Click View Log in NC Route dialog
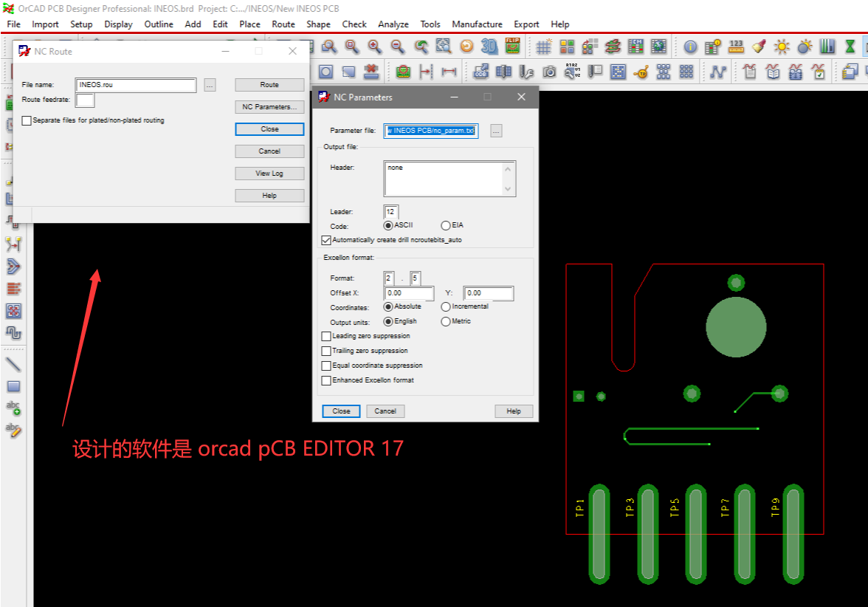 [x=269, y=174]
